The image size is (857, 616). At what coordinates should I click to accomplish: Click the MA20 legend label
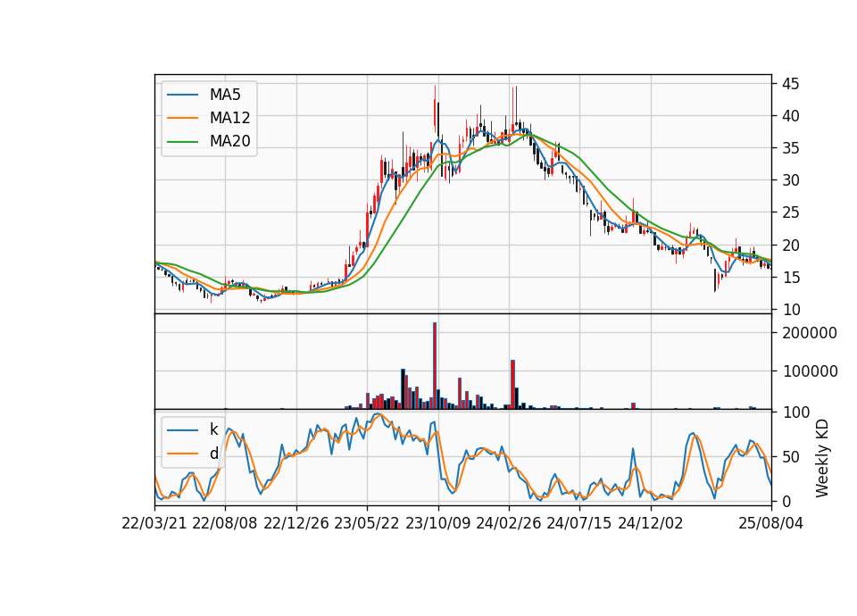tap(229, 141)
